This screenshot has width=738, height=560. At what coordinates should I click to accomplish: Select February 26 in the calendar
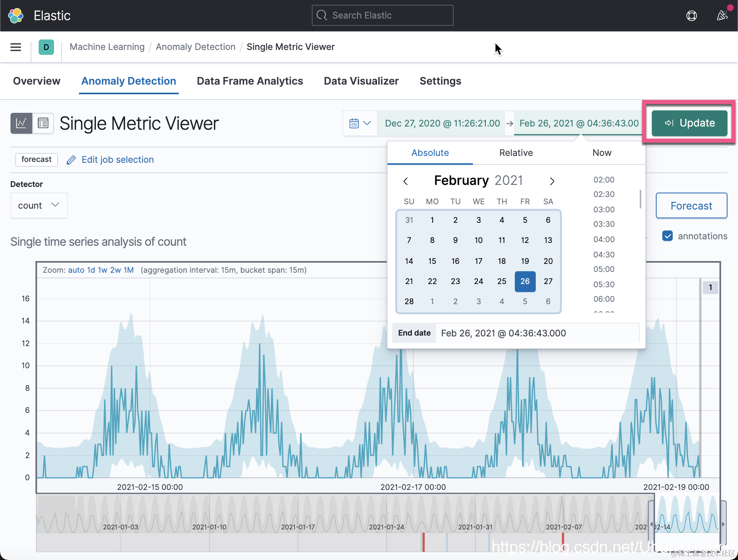525,281
